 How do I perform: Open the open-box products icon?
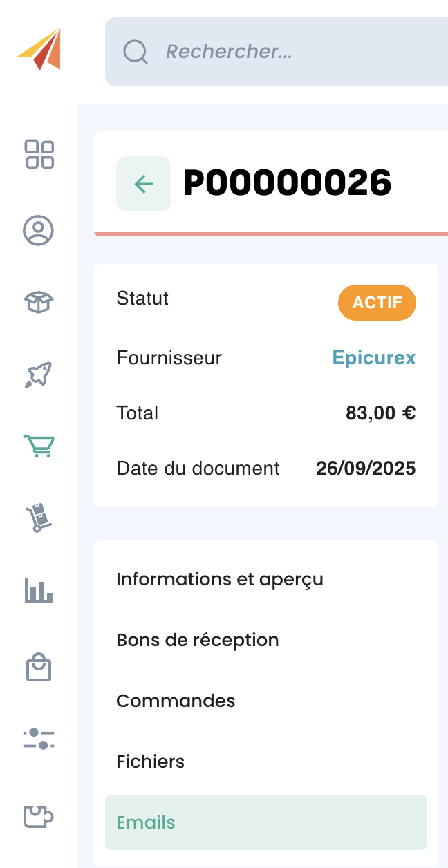pyautogui.click(x=39, y=302)
